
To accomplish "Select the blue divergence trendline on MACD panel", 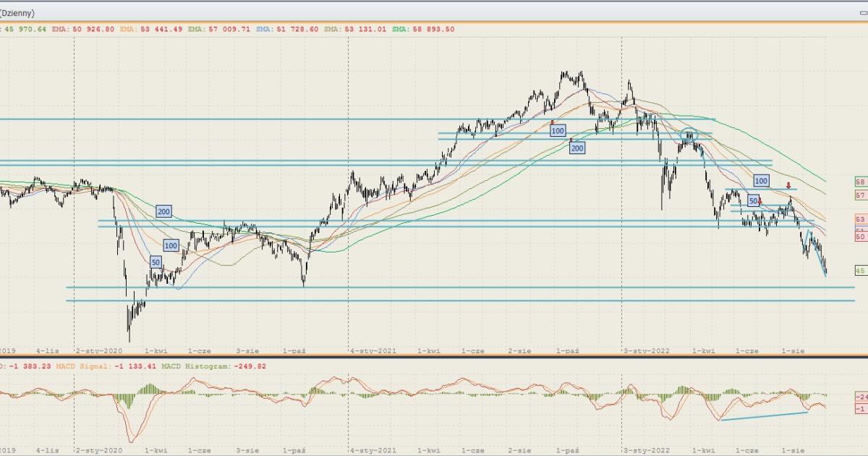I will 763,416.
